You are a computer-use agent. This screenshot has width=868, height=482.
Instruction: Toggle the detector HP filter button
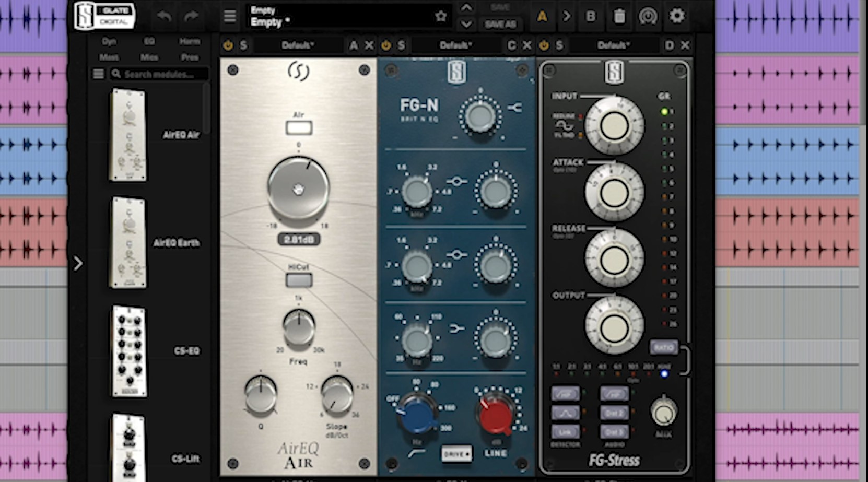565,394
